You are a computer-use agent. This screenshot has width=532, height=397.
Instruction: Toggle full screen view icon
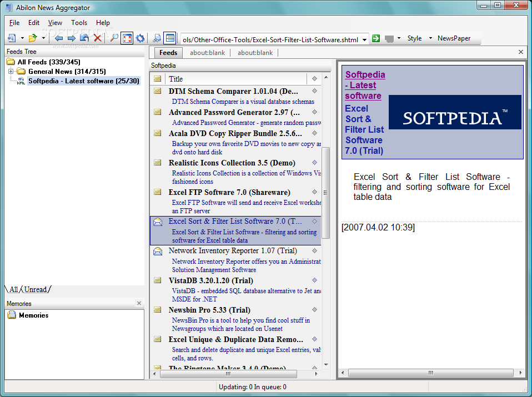click(x=127, y=38)
